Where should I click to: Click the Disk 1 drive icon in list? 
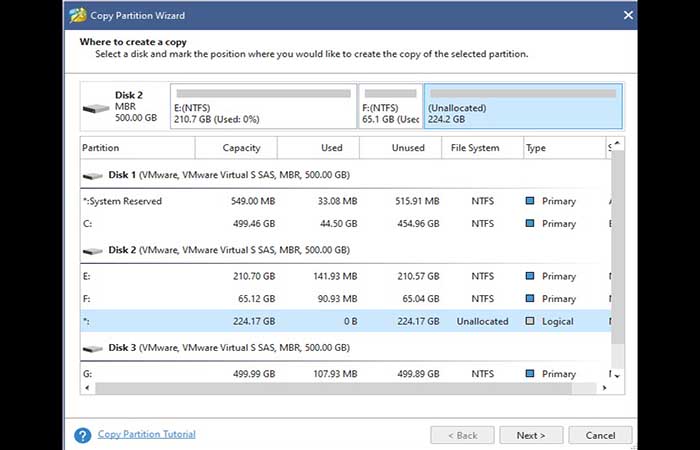tap(93, 176)
